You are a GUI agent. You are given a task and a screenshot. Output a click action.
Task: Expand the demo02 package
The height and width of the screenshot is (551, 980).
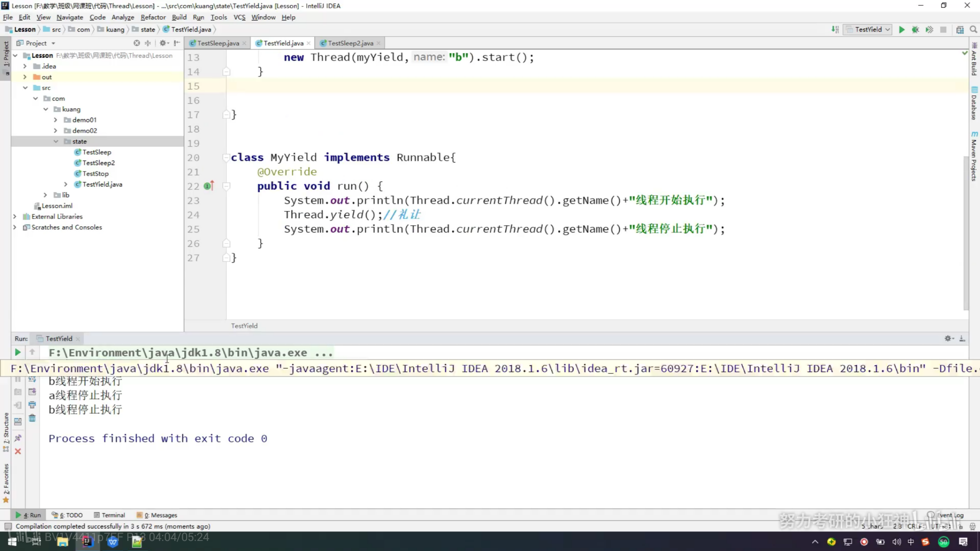coord(56,131)
